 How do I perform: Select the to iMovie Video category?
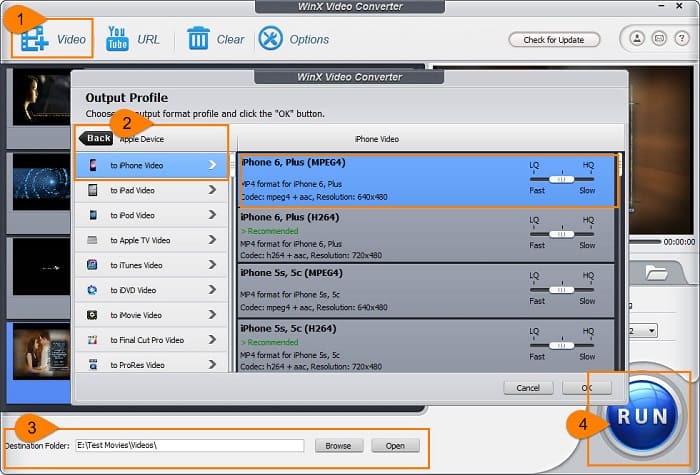click(x=152, y=315)
